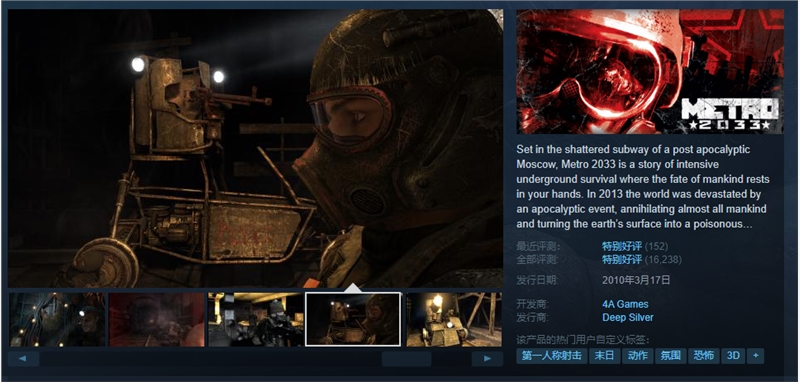
Task: Click the thumbnail strip scrollbar handle
Action: [406, 359]
